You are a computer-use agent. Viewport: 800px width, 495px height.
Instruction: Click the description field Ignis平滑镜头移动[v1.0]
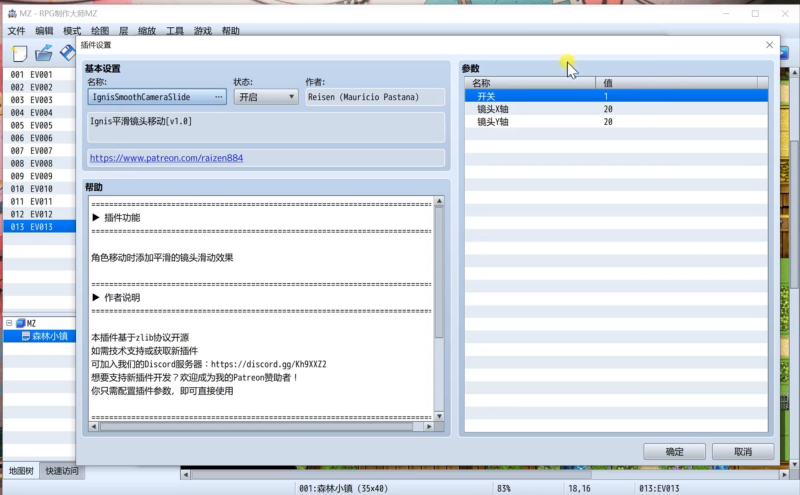(x=266, y=128)
